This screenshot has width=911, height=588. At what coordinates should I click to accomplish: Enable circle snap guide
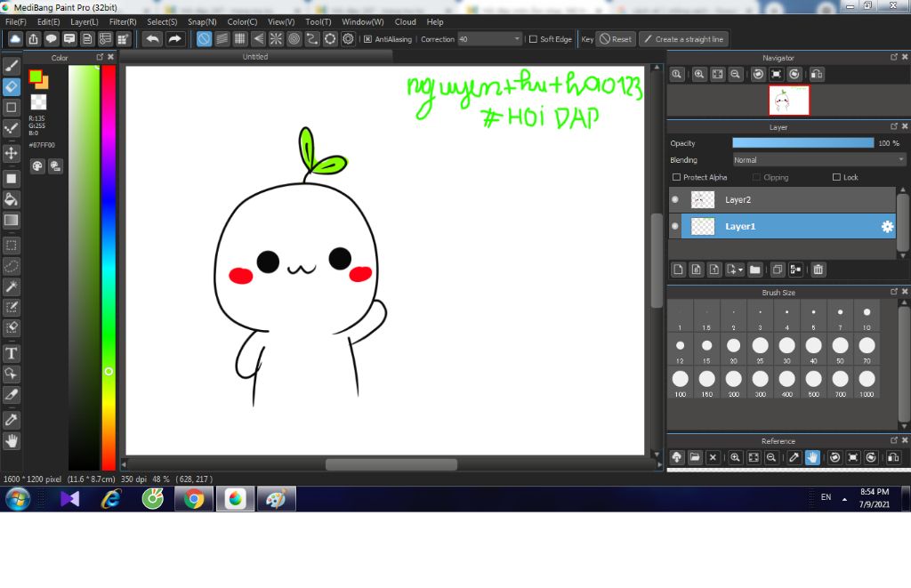(294, 39)
